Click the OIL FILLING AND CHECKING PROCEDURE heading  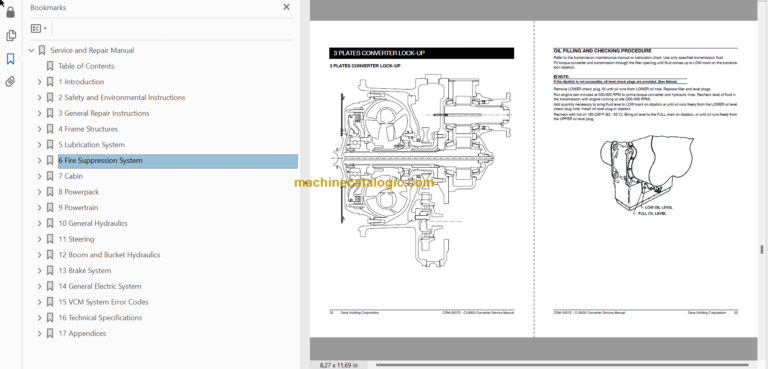pyautogui.click(x=602, y=50)
